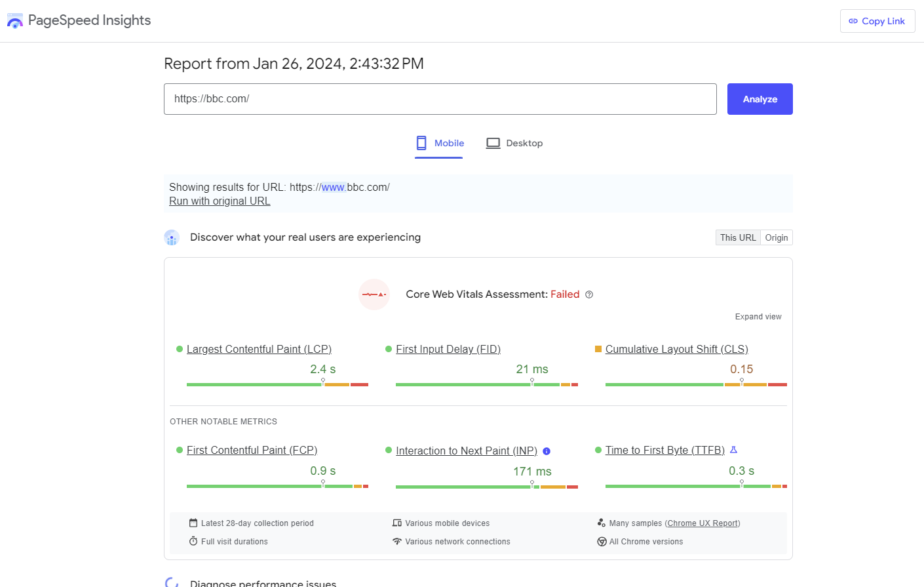Click the INP distribution bar
The height and width of the screenshot is (587, 924).
[x=487, y=487]
